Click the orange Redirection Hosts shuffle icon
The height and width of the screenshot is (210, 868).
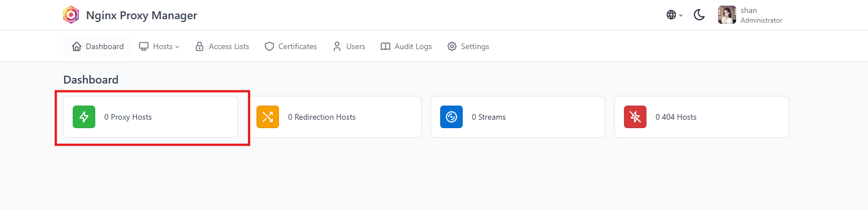(x=268, y=117)
